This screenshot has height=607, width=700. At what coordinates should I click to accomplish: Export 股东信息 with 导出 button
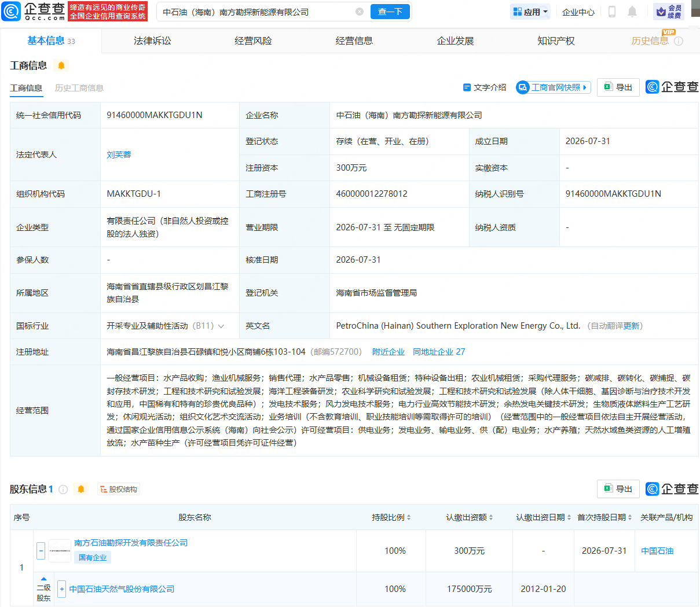click(618, 489)
